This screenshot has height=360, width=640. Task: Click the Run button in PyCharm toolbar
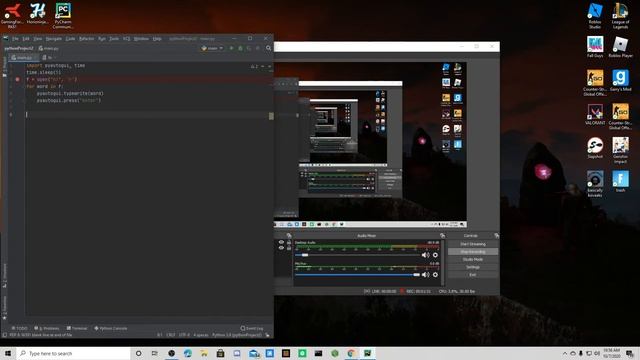(231, 48)
